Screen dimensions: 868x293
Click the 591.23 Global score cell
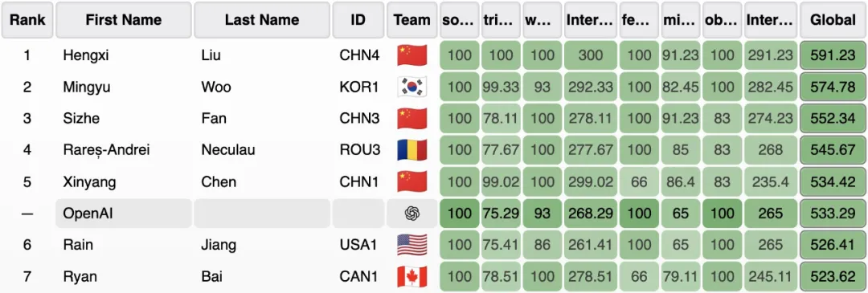pos(833,55)
